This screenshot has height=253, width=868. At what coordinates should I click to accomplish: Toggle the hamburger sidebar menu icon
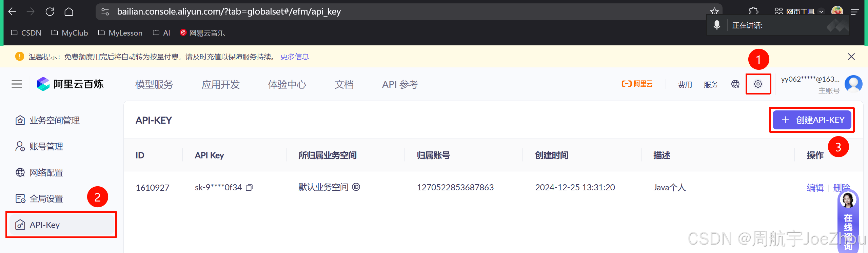point(17,84)
